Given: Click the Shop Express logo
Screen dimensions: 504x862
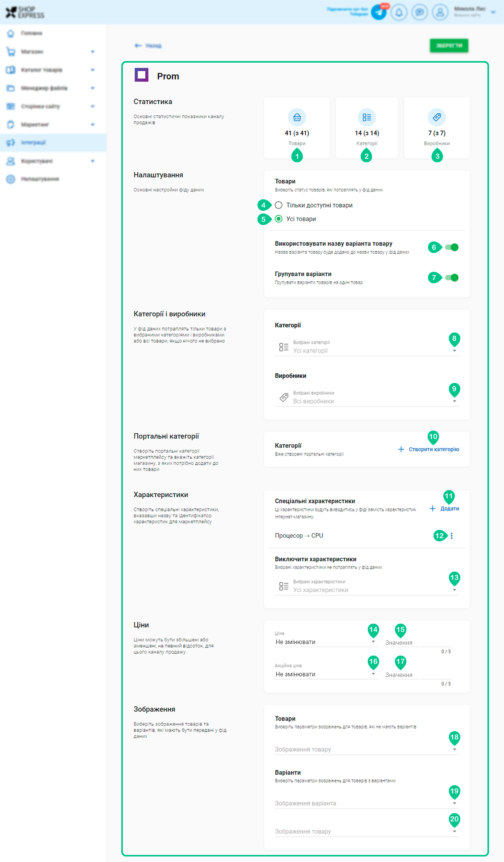Looking at the screenshot, I should (25, 12).
